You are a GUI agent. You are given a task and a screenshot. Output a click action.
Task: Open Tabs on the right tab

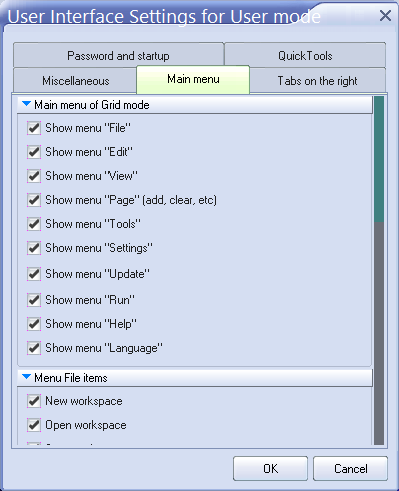tap(317, 81)
